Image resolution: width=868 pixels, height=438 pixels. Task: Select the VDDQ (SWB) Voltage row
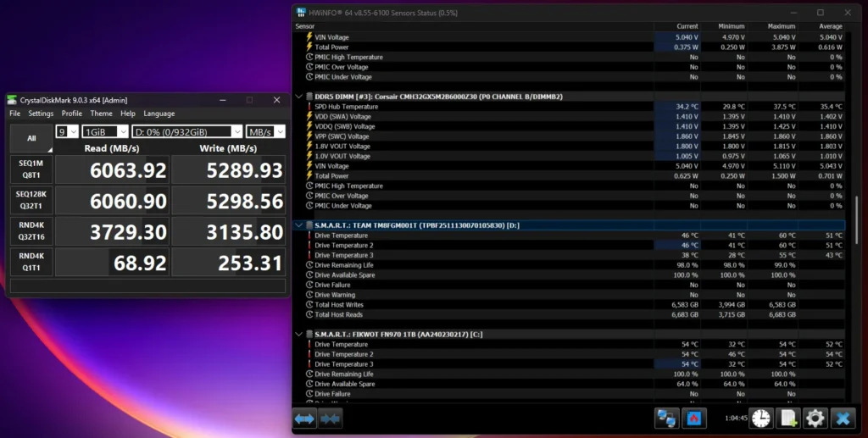(x=569, y=126)
